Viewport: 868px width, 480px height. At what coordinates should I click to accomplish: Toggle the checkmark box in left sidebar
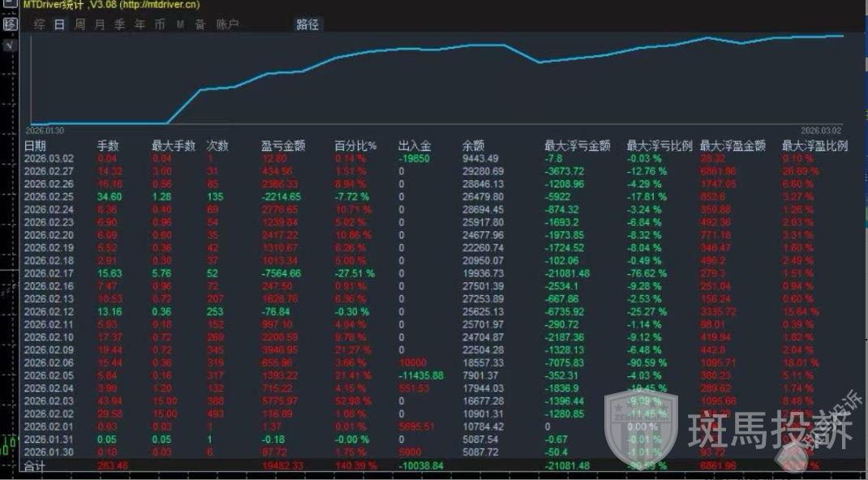tap(9, 45)
